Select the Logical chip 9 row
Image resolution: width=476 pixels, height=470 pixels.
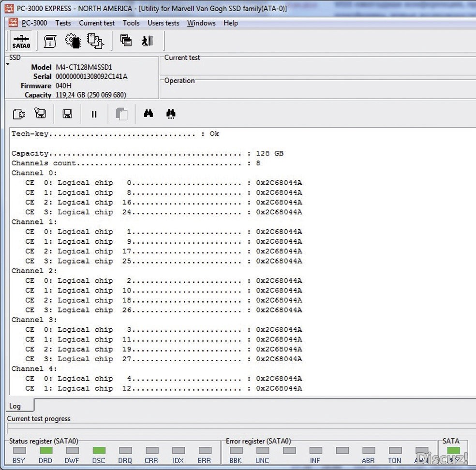pyautogui.click(x=164, y=241)
